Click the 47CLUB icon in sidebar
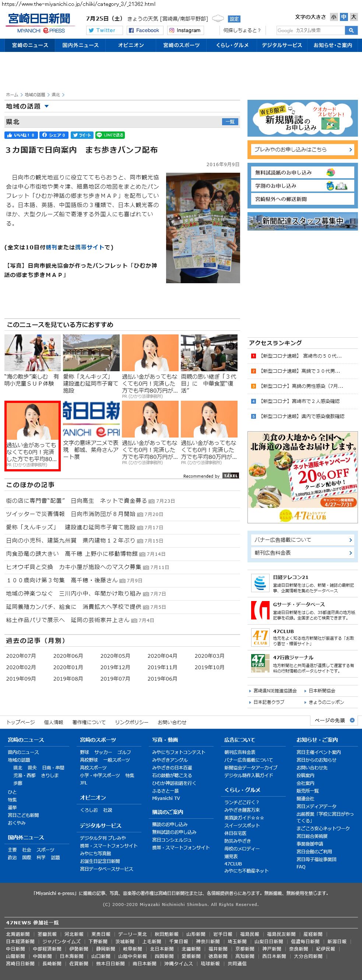362x980 pixels. coord(260,637)
